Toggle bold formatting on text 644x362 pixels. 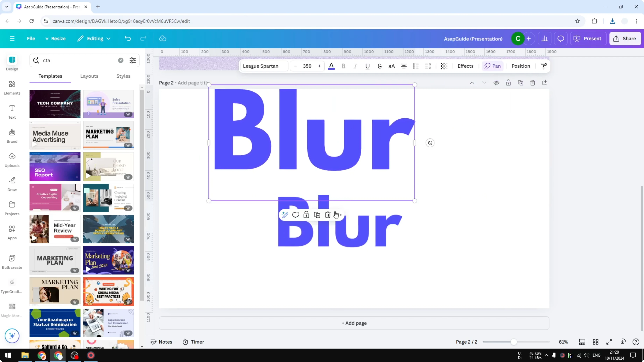343,66
